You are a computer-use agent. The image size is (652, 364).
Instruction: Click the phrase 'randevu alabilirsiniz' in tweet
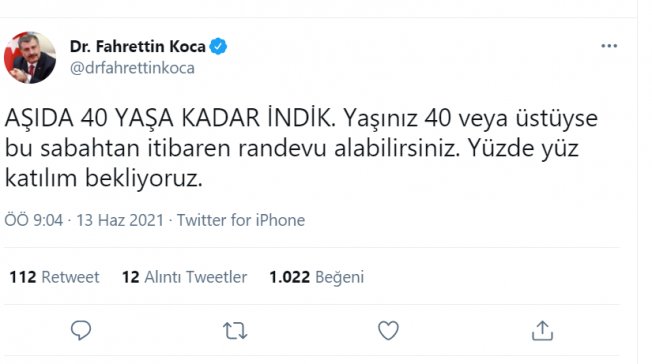pyautogui.click(x=349, y=148)
